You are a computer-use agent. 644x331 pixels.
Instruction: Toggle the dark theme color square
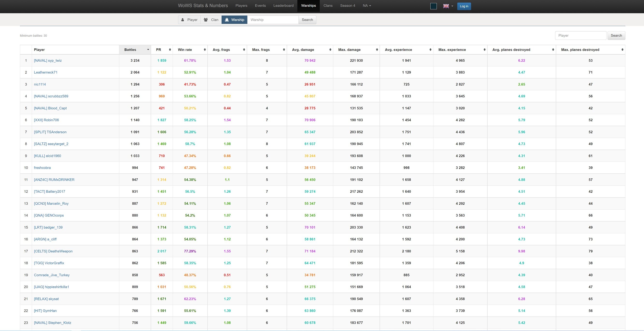pos(434,6)
